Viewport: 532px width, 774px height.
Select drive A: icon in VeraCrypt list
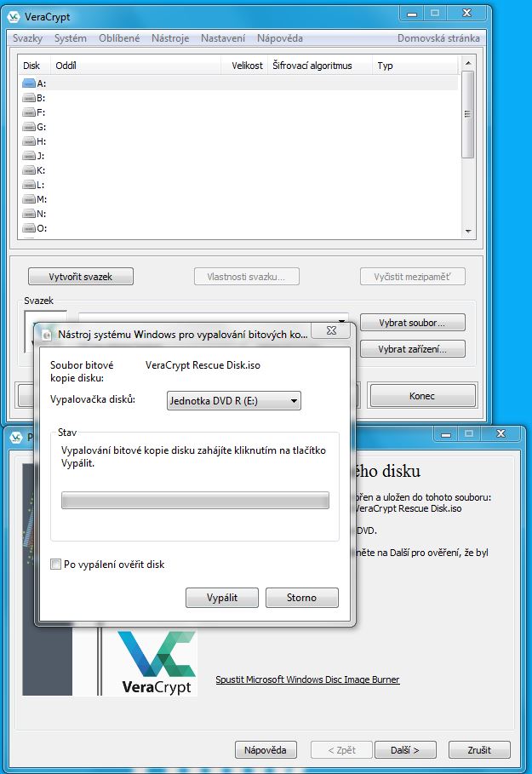[29, 83]
